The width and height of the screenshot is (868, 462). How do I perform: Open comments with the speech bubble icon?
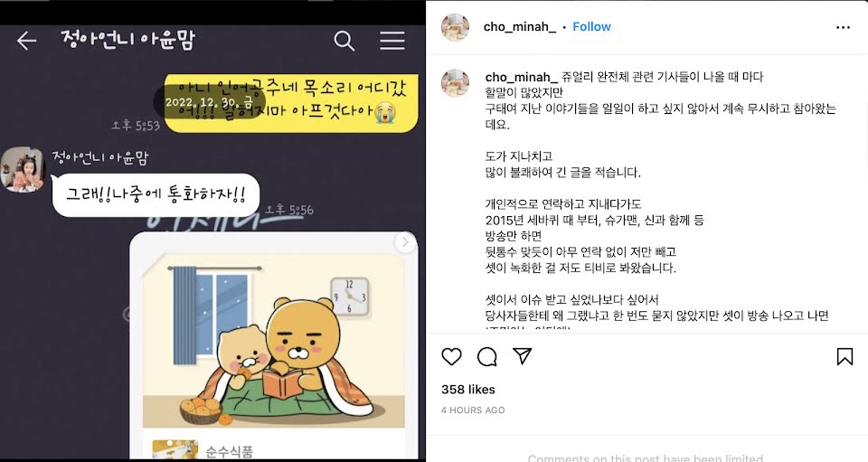coord(487,357)
